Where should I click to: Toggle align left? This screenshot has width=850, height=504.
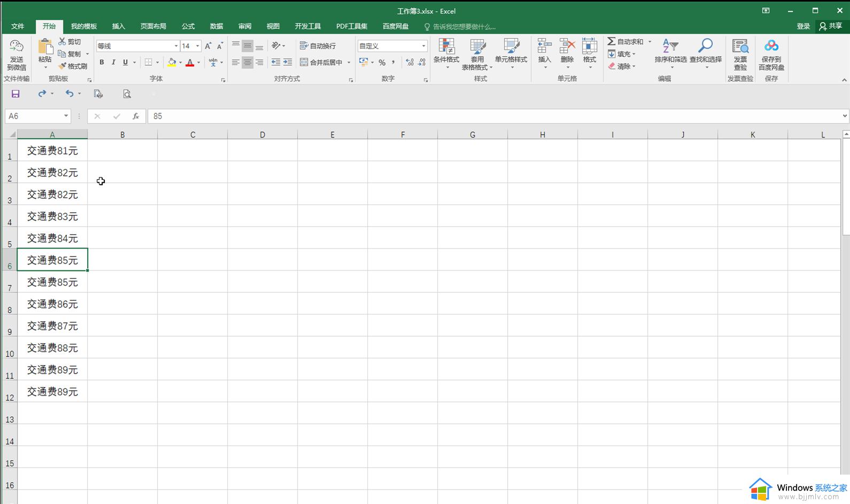236,63
